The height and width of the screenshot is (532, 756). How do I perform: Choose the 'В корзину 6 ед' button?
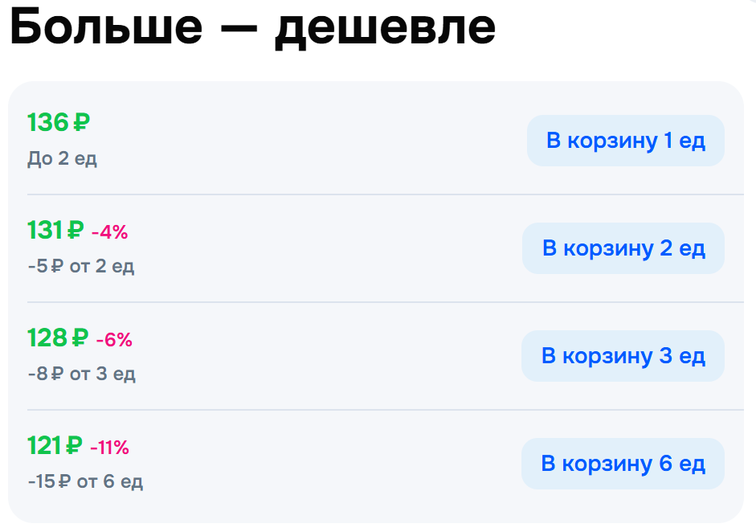[623, 464]
